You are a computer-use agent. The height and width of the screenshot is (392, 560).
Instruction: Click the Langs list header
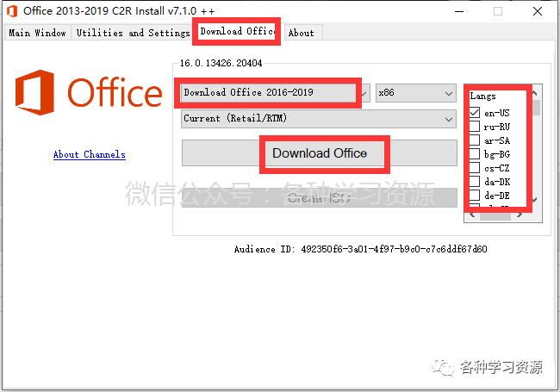pyautogui.click(x=482, y=96)
